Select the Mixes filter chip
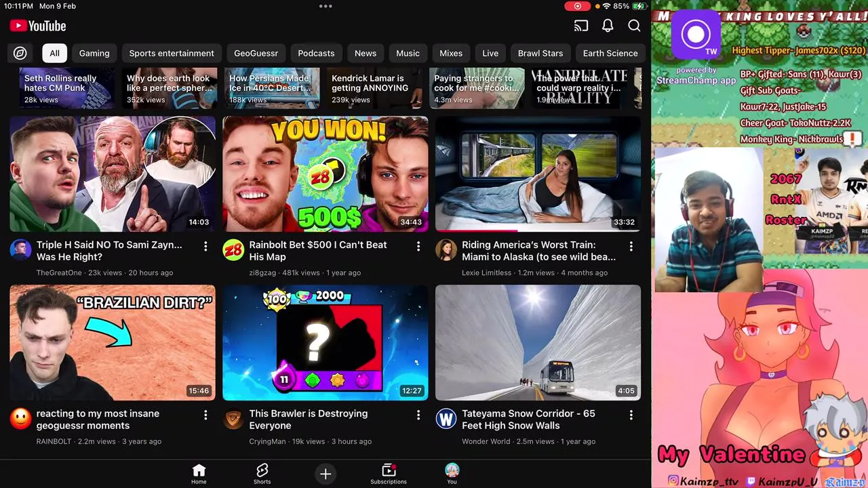 pos(451,53)
